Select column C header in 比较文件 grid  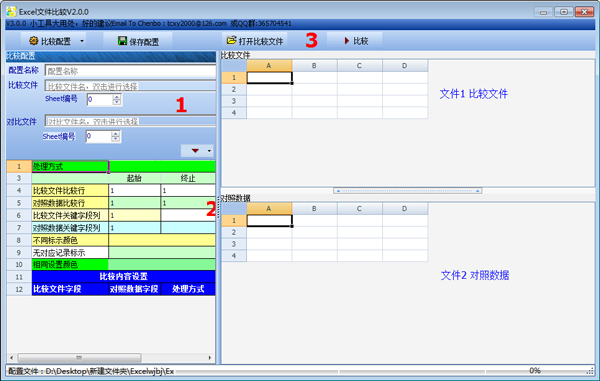pos(359,66)
